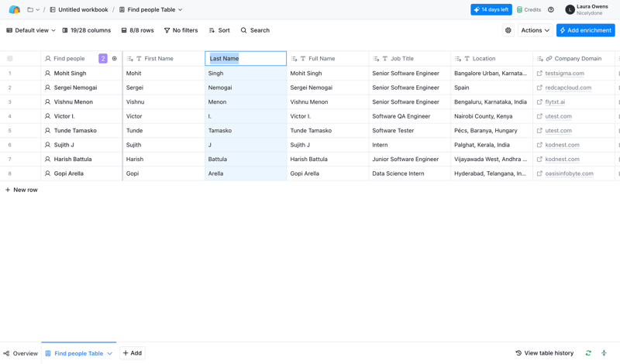
Task: Open table settings gear icon
Action: pyautogui.click(x=508, y=30)
